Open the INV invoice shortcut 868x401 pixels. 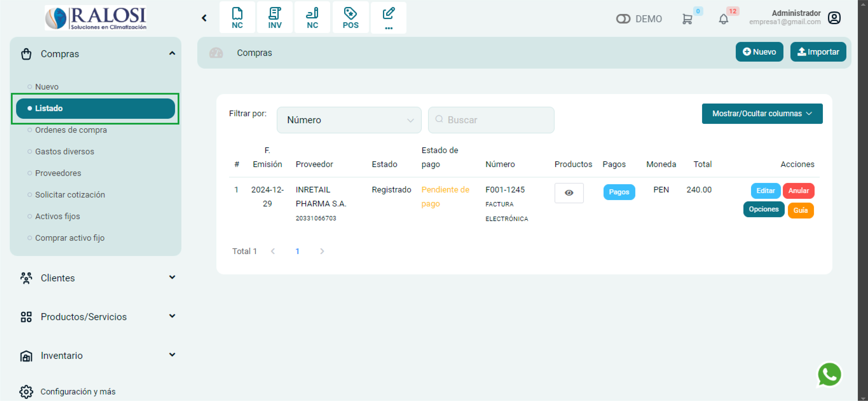(275, 18)
